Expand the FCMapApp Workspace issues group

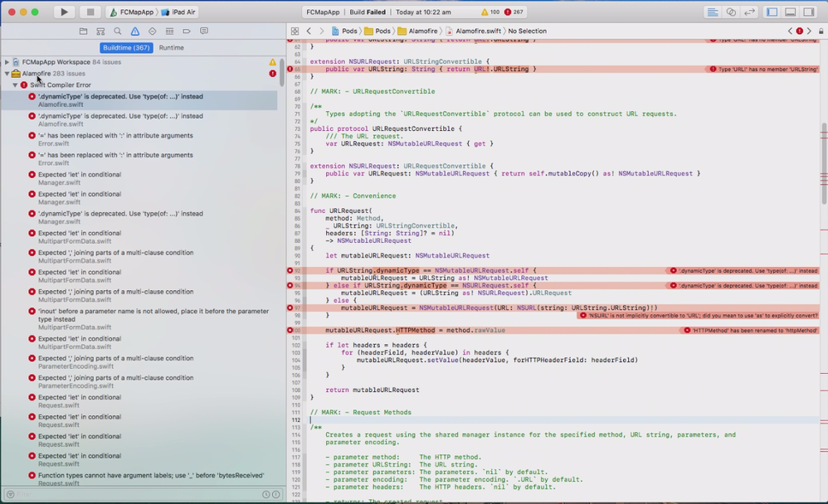click(7, 62)
